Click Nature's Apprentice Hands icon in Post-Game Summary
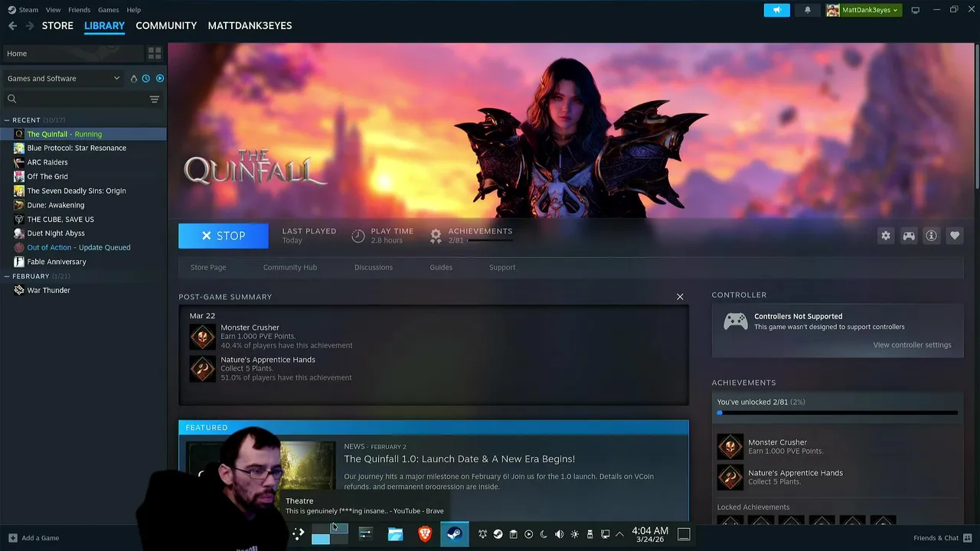This screenshot has height=551, width=980. pyautogui.click(x=203, y=369)
